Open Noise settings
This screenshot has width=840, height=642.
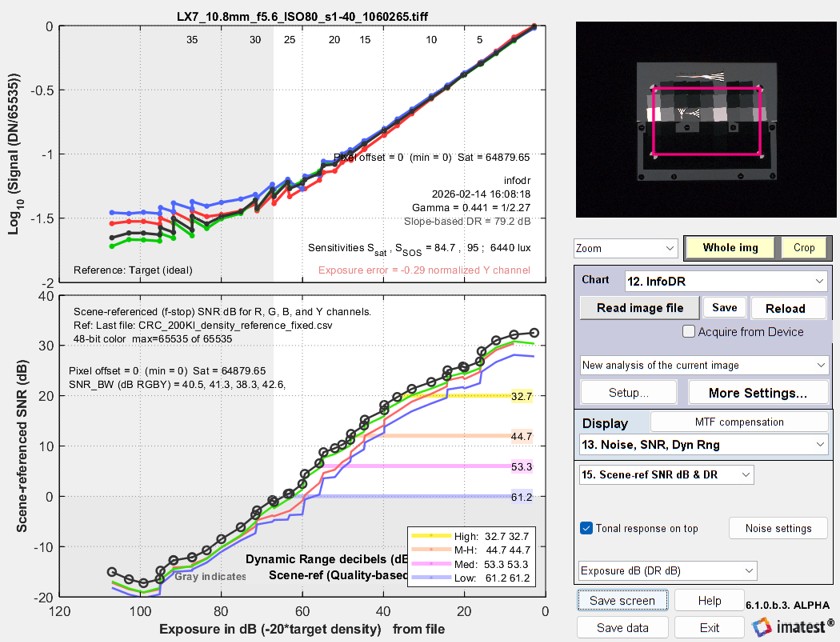coord(778,528)
